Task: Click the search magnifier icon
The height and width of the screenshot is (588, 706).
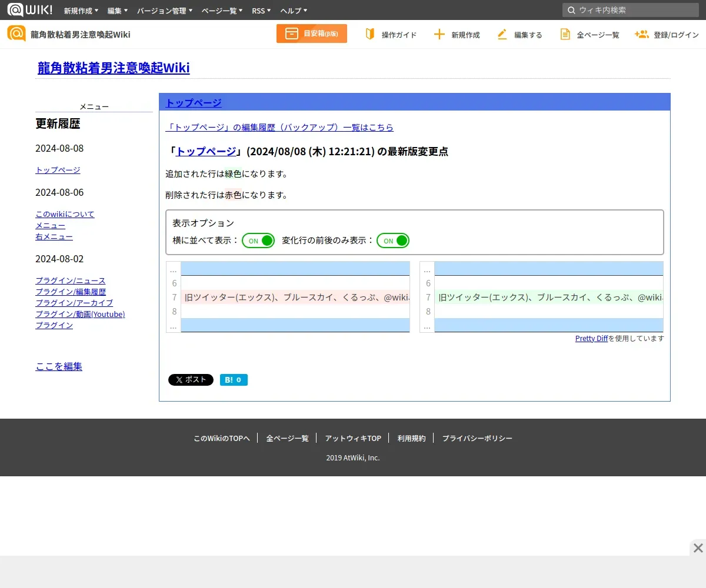Action: [x=571, y=10]
